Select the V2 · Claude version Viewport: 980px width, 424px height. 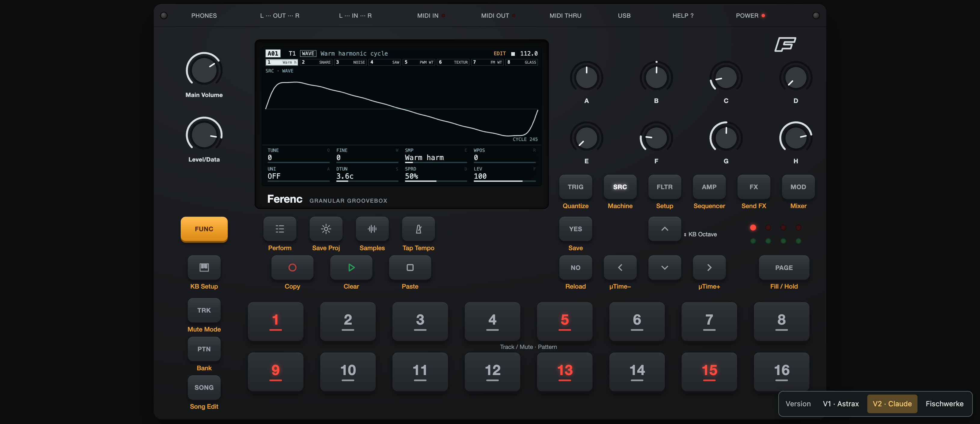(892, 404)
